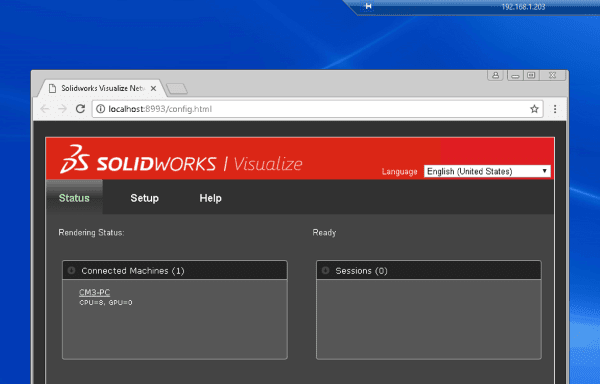This screenshot has width=600, height=384.
Task: Open the Language dropdown
Action: 487,171
